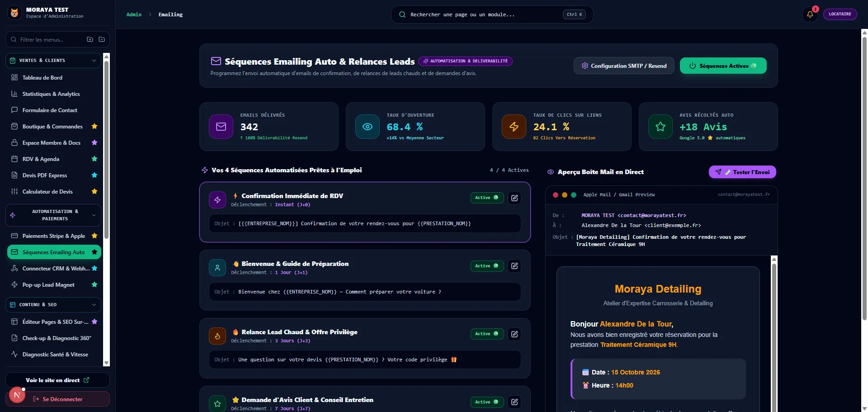Click the LOCATAIRE badge button
The width and height of the screenshot is (868, 412).
[x=840, y=14]
